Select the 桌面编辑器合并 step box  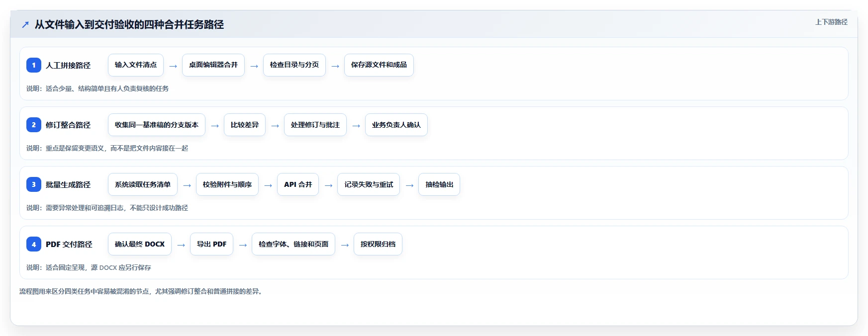click(x=213, y=65)
